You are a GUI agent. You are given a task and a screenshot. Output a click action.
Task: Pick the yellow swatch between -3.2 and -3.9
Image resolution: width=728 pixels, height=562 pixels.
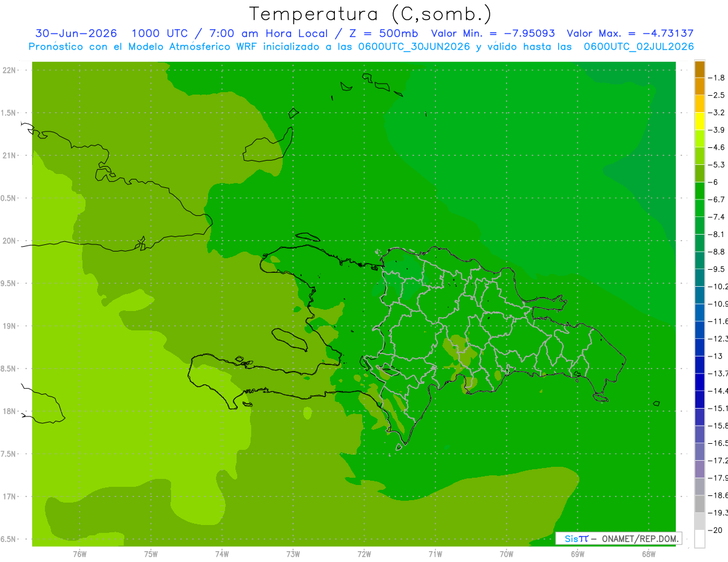pyautogui.click(x=699, y=121)
